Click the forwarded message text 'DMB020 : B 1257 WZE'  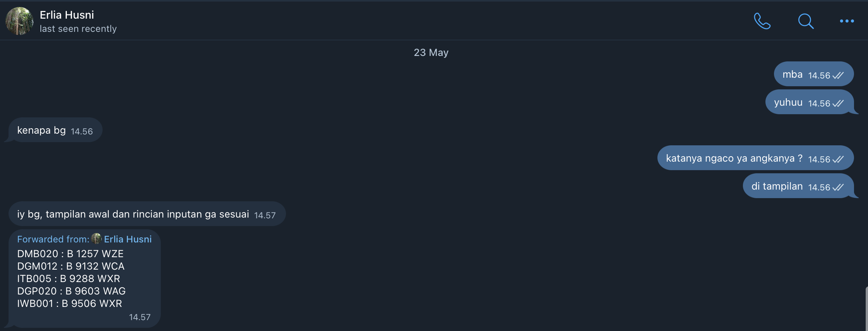click(x=70, y=254)
